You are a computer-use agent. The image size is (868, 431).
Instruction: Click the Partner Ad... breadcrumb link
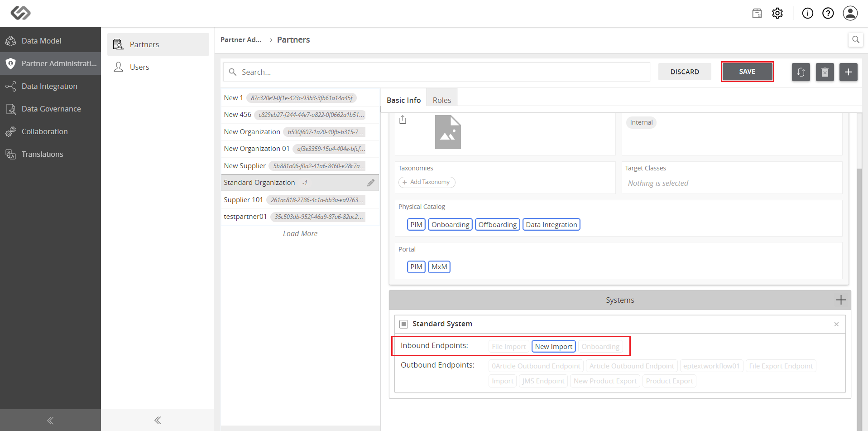tap(241, 40)
